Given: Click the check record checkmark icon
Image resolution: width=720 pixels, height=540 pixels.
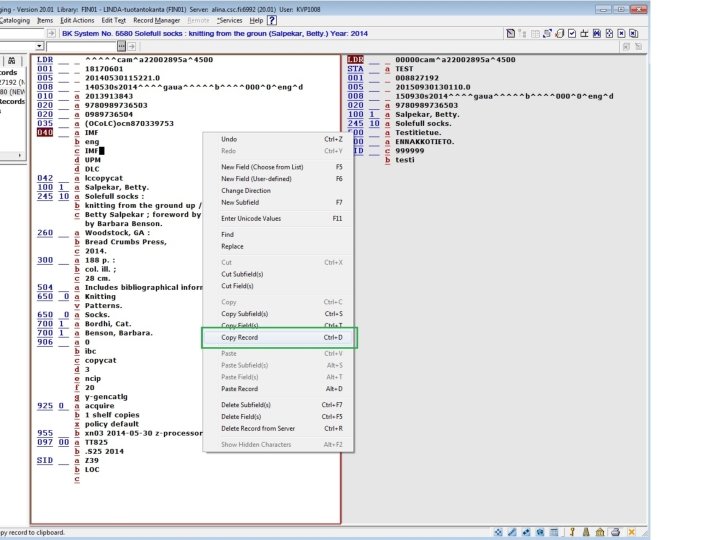Looking at the screenshot, I should 572,34.
